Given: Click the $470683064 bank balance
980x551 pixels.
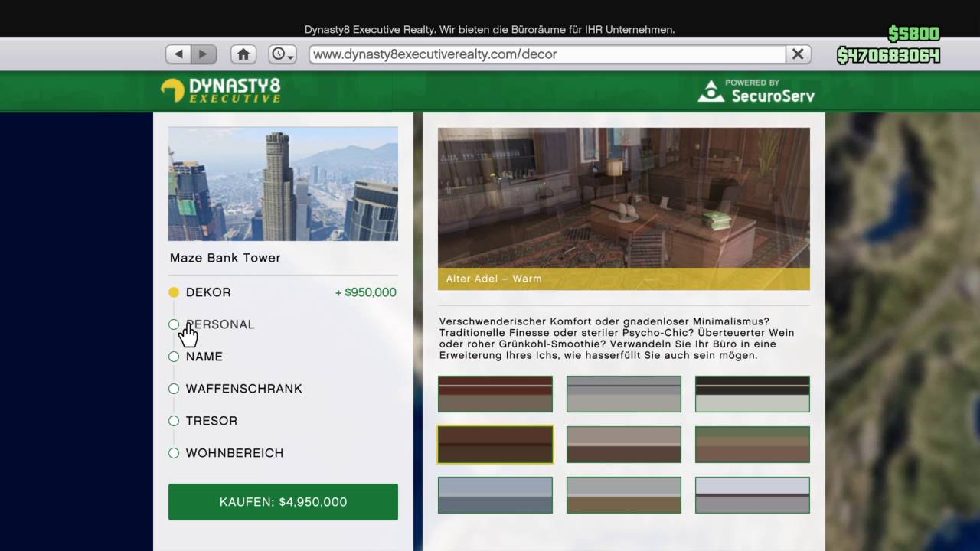Looking at the screenshot, I should 888,55.
